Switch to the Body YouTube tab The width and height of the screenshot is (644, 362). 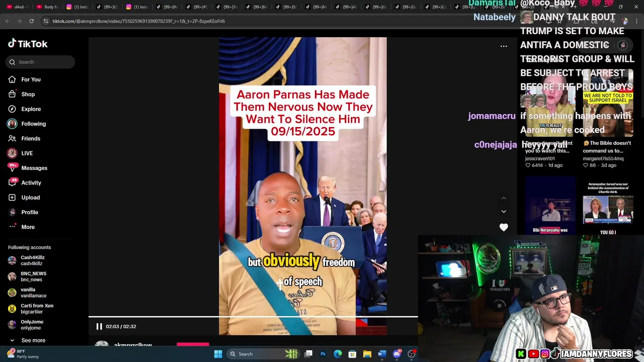(49, 7)
